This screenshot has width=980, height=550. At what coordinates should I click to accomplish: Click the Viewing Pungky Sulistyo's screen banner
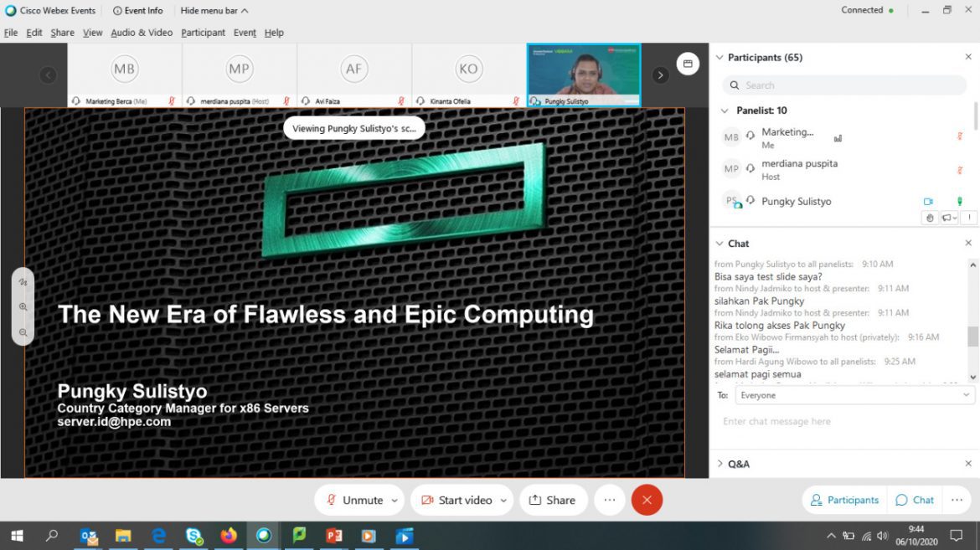[353, 128]
